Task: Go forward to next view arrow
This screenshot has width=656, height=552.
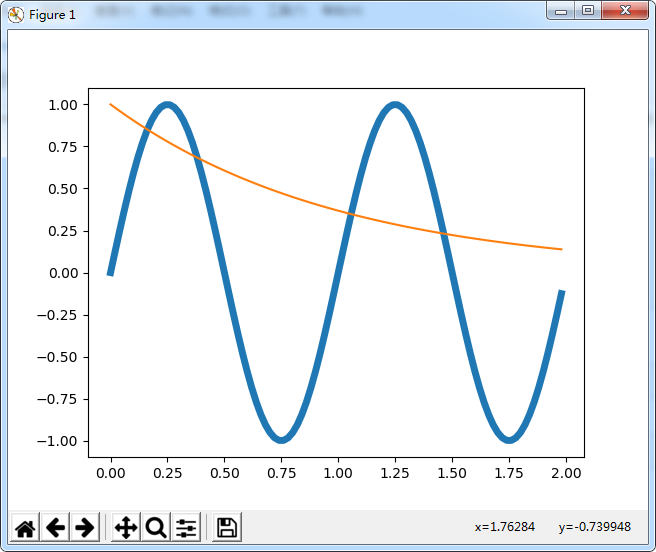Action: [85, 527]
